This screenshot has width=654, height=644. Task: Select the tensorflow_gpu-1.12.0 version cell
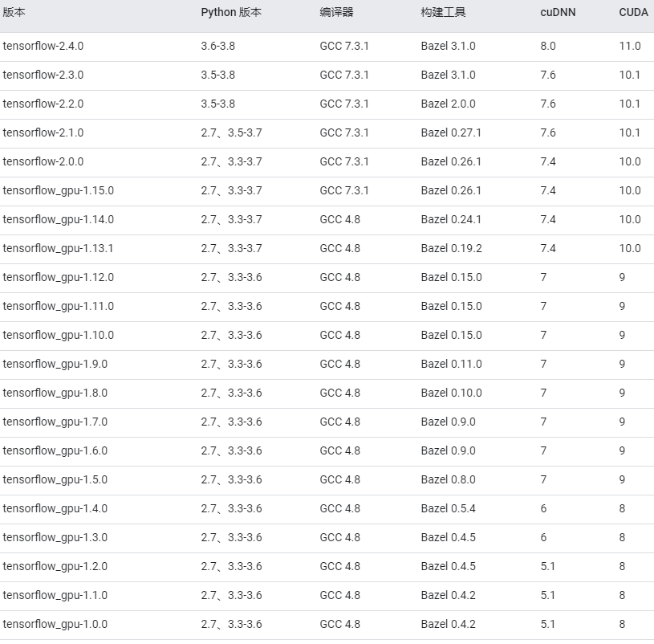(x=59, y=277)
